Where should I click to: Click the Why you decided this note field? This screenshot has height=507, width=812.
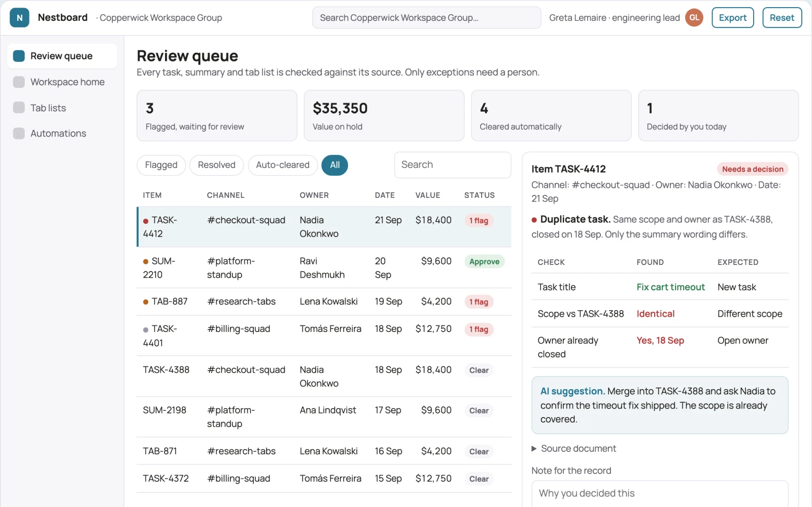[660, 493]
